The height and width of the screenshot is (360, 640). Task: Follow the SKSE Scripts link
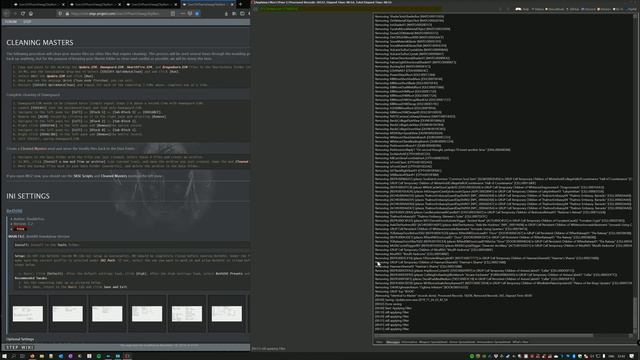point(83,176)
